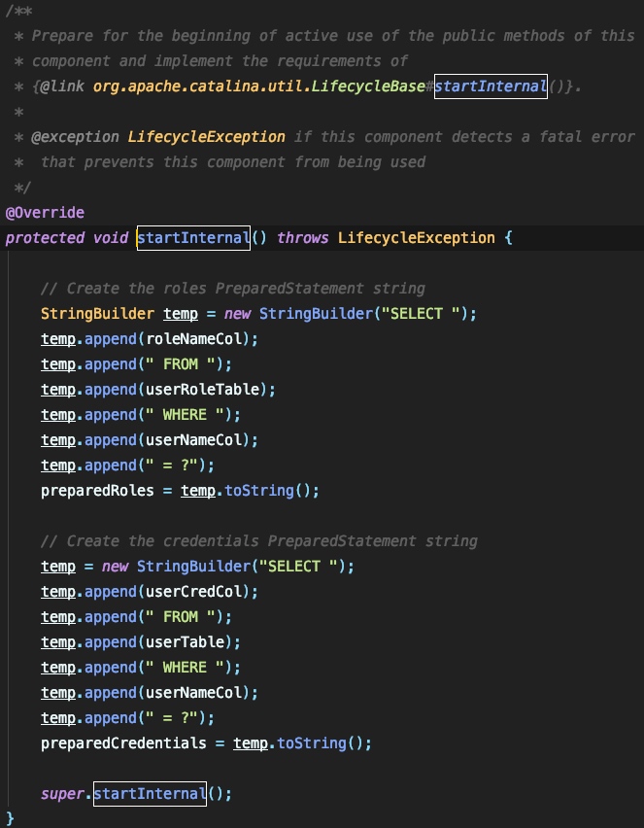
Task: Click the roleNameCol argument
Action: click(x=193, y=339)
